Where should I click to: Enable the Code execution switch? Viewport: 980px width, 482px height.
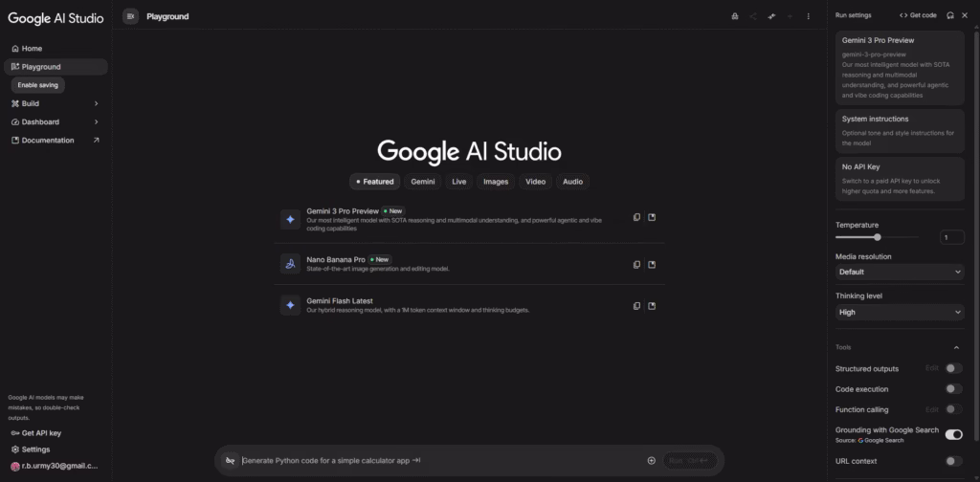[954, 389]
